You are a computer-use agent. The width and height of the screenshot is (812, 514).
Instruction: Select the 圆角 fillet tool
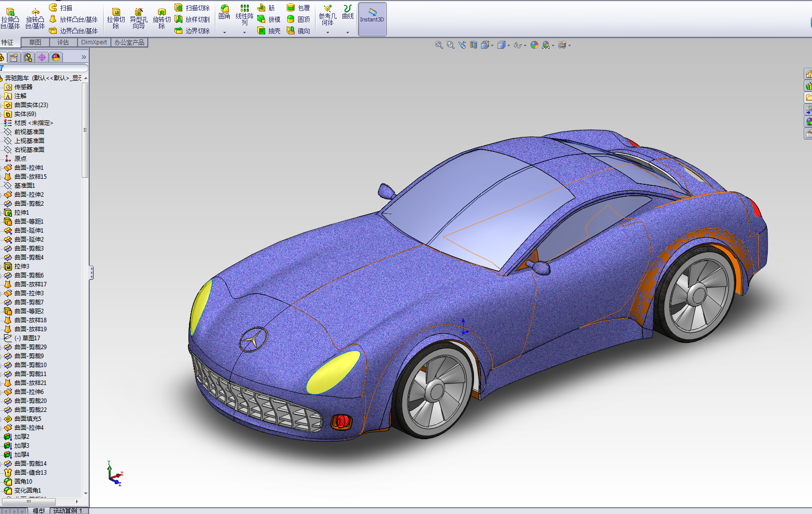click(224, 12)
